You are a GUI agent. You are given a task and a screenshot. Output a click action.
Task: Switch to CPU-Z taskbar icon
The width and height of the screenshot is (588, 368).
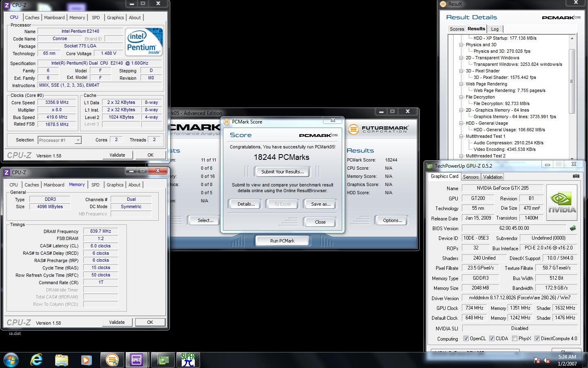coord(136,360)
